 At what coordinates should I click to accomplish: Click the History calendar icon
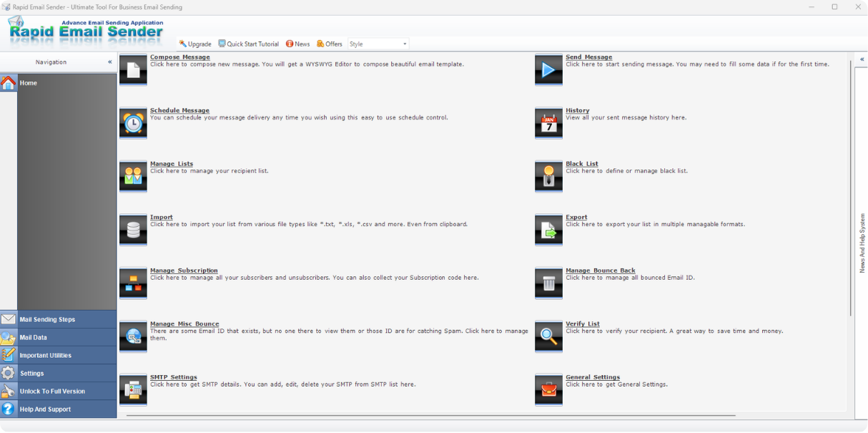point(548,123)
